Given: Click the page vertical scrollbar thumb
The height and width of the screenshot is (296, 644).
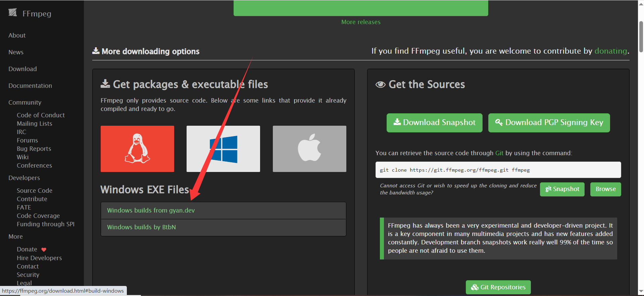Looking at the screenshot, I should point(641,37).
